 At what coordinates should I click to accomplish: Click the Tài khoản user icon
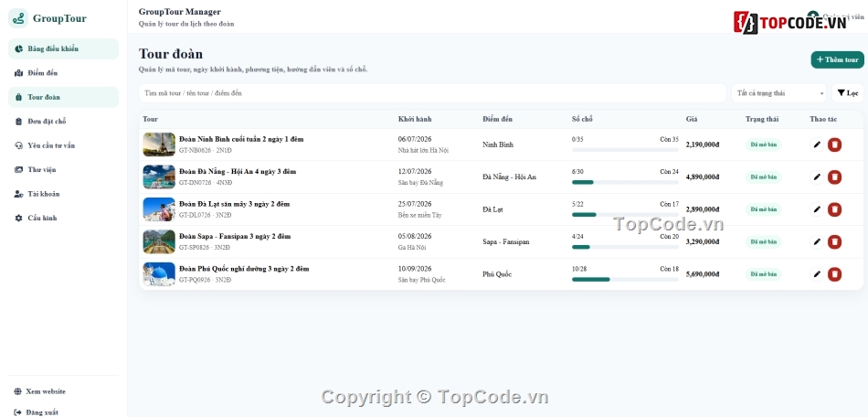(18, 194)
